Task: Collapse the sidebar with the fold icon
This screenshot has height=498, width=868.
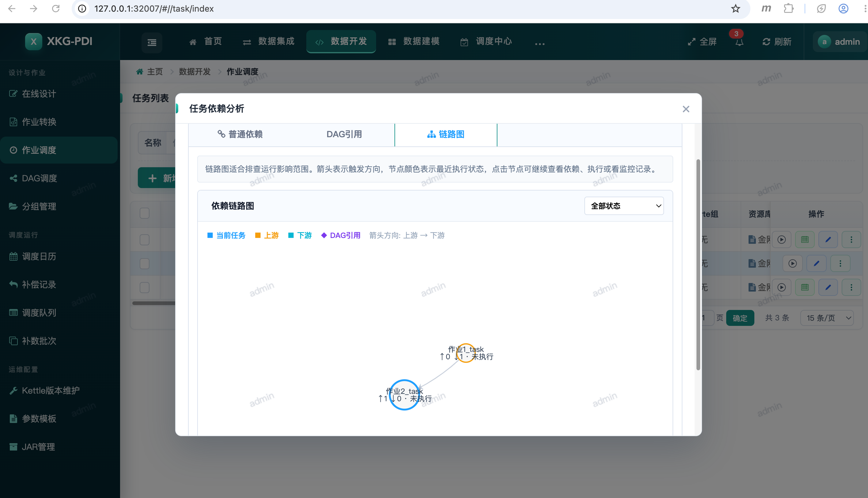Action: point(152,42)
